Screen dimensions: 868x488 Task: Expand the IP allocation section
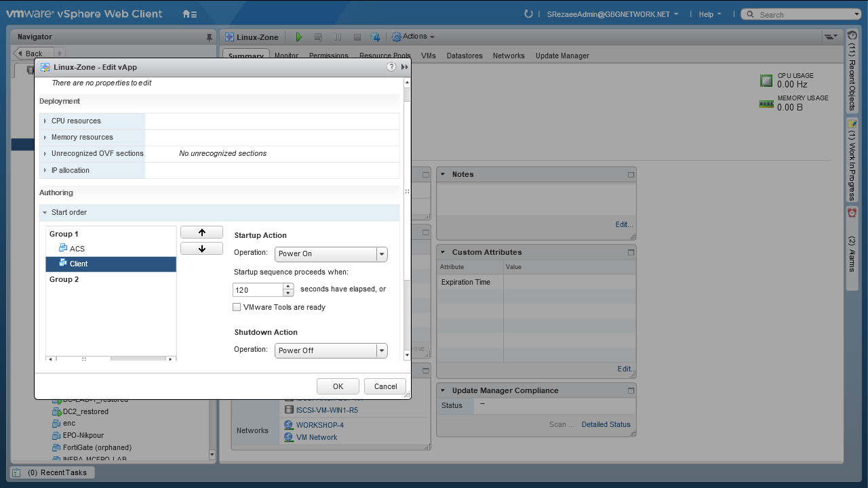pyautogui.click(x=45, y=171)
